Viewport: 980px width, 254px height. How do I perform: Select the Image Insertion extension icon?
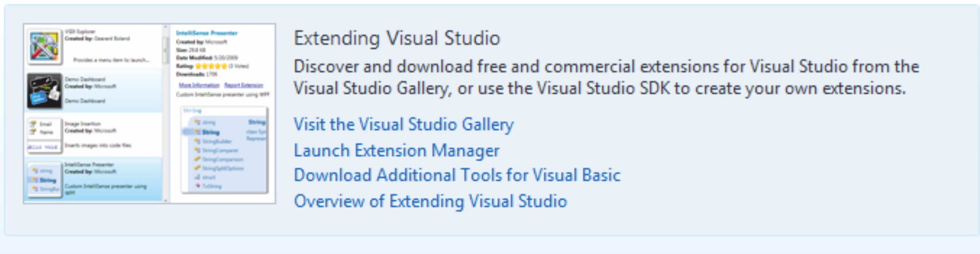[x=44, y=135]
